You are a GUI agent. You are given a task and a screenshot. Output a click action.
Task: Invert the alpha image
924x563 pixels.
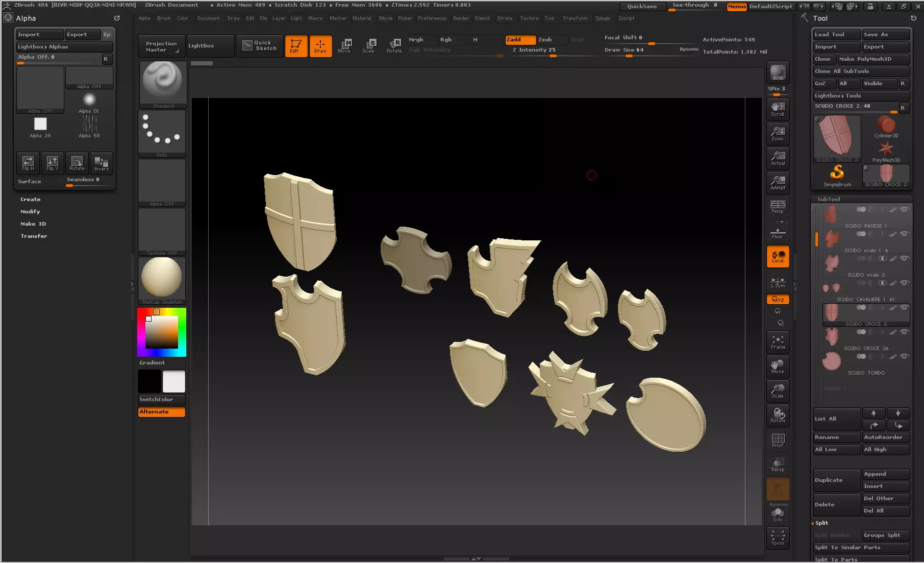[102, 163]
